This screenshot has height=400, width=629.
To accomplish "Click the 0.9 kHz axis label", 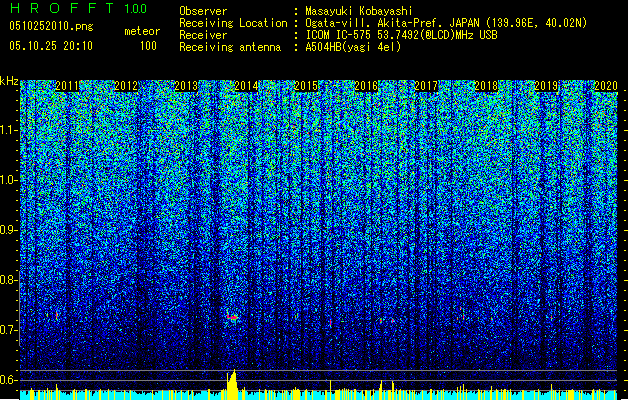I will tap(9, 230).
